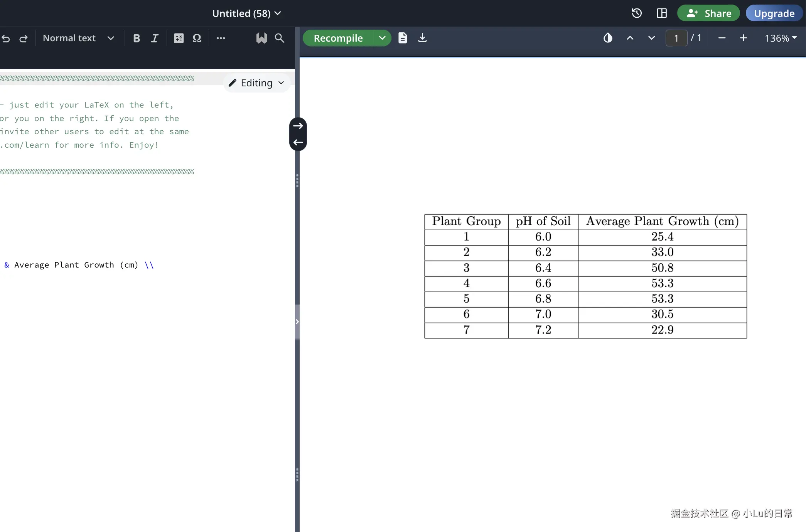Open the layout options icon
The height and width of the screenshot is (532, 806).
662,13
